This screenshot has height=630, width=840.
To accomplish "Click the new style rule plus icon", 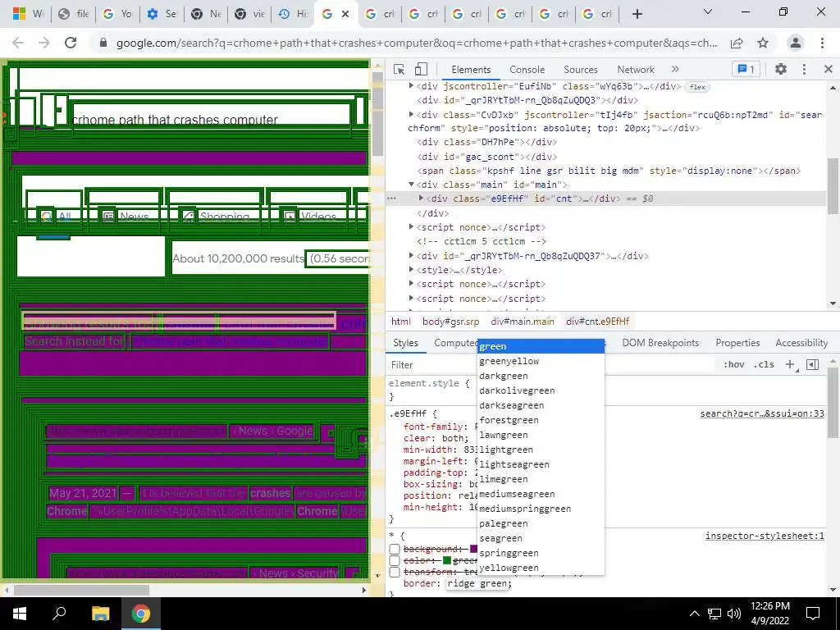I will point(790,364).
